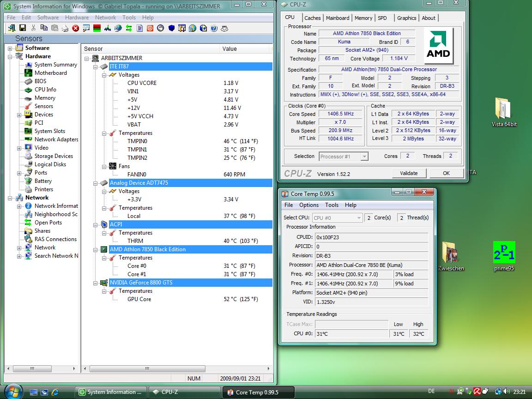Image resolution: width=532 pixels, height=399 pixels.
Task: Expand the Video tree node
Action: click(x=19, y=148)
